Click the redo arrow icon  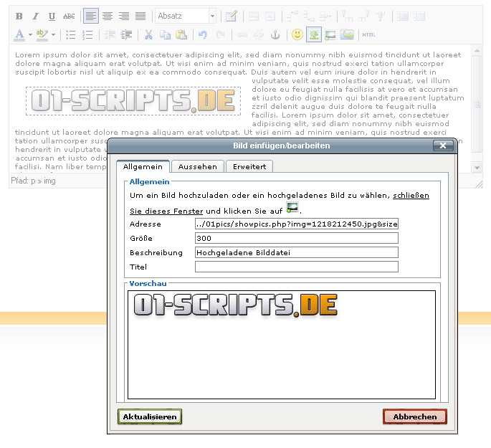221,34
